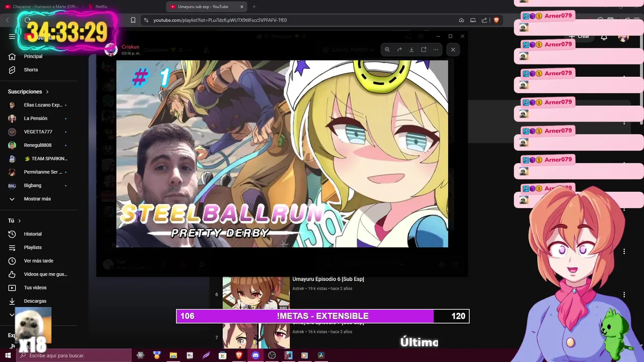Click the YouTube notifications bell icon

[604, 37]
